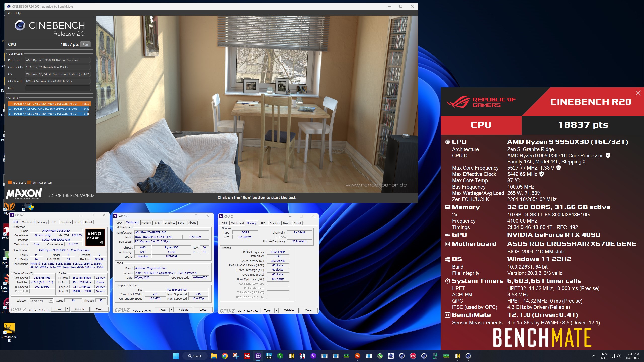Screen dimensions: 644x362
Task: Click Validate in left CPU-Z window
Action: 80,309
